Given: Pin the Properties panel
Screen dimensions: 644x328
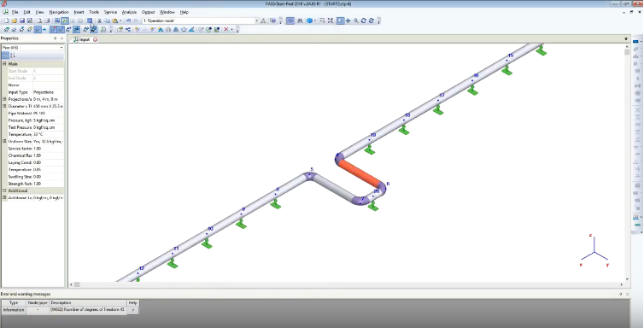Looking at the screenshot, I should [x=55, y=38].
